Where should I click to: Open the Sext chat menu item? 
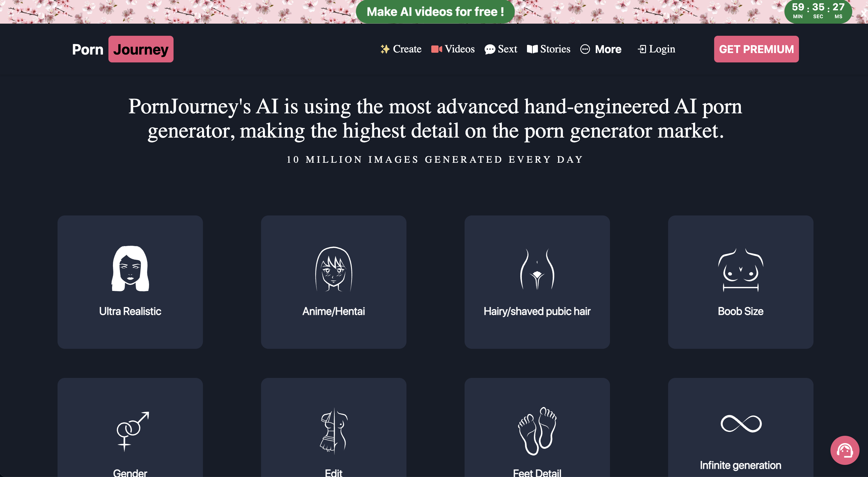(x=501, y=49)
